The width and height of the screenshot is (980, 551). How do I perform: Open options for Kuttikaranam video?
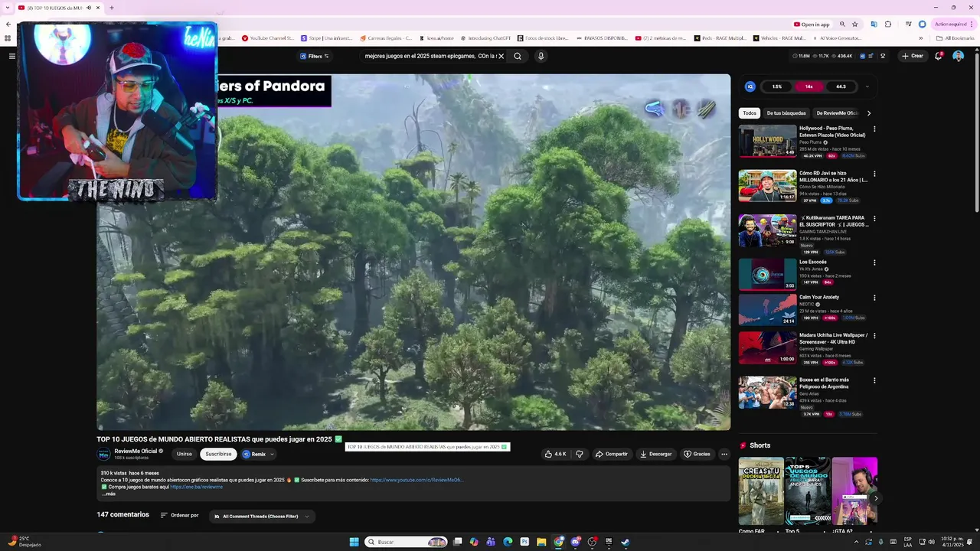pos(874,219)
